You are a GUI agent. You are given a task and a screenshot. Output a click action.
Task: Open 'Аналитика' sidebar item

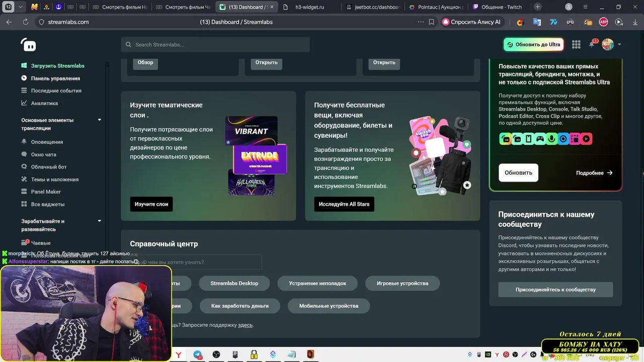tap(44, 103)
